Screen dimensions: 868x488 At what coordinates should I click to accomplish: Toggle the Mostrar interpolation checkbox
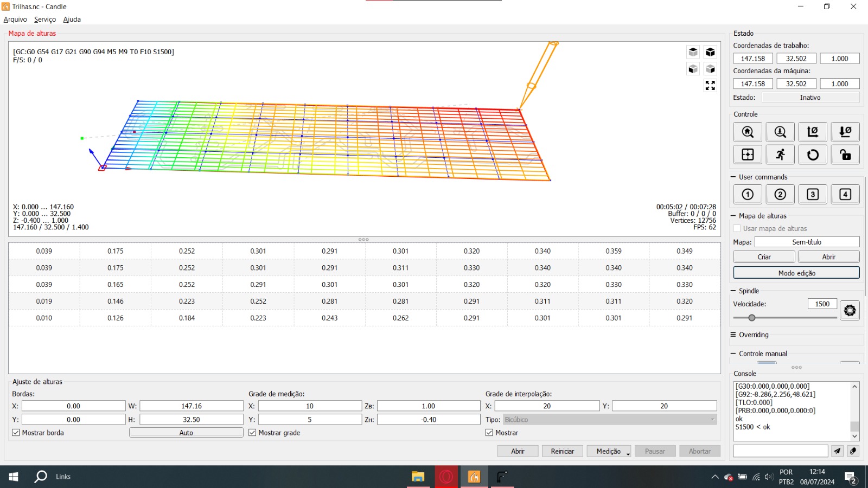489,433
